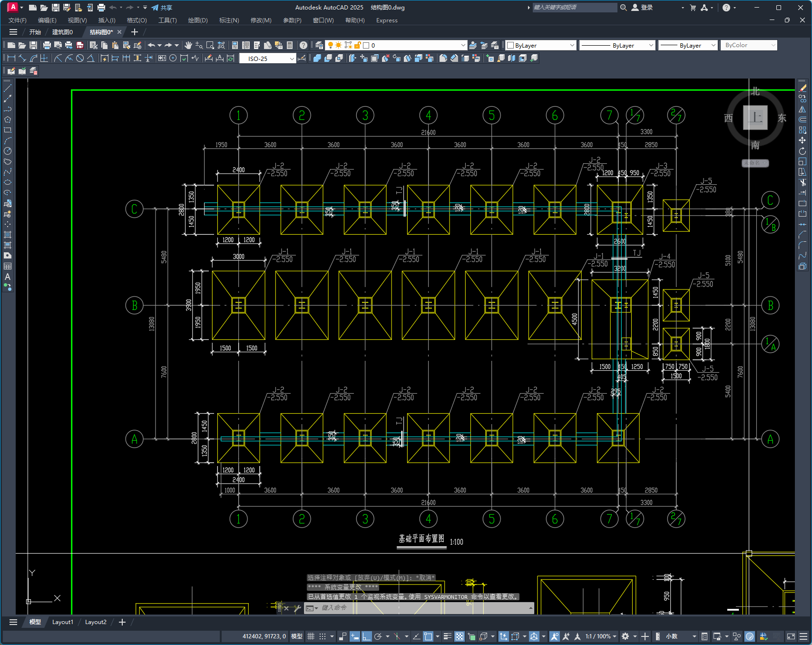This screenshot has height=645, width=812.
Task: Click the Open folder icon in quick access bar
Action: 44,8
